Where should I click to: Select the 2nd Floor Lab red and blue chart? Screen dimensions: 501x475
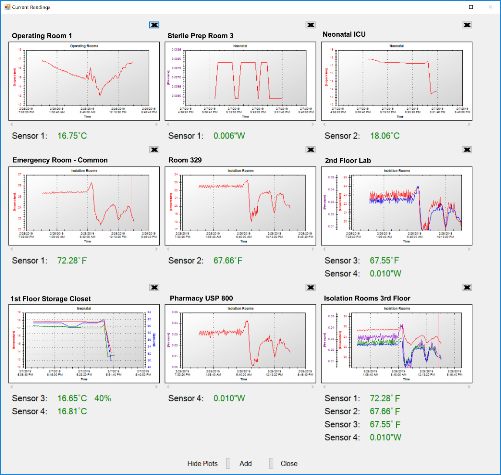point(397,206)
